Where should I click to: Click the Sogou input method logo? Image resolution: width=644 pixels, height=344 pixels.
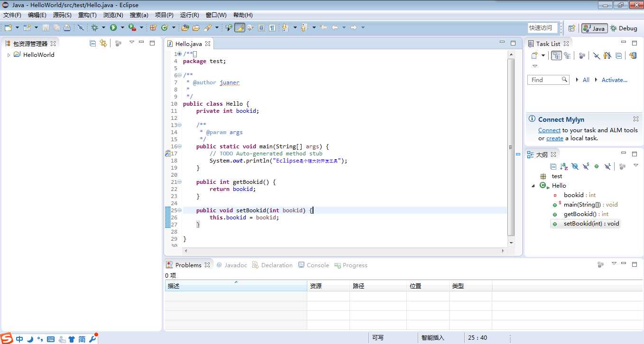pos(7,338)
